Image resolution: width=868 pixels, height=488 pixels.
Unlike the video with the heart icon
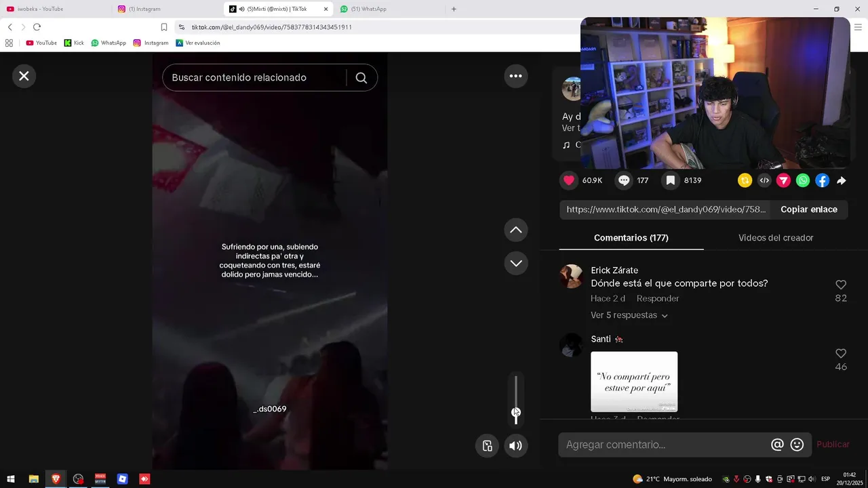[569, 180]
